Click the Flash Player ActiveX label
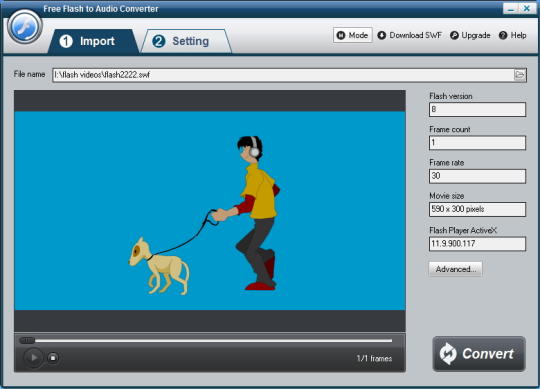This screenshot has width=540, height=389. pyautogui.click(x=463, y=230)
